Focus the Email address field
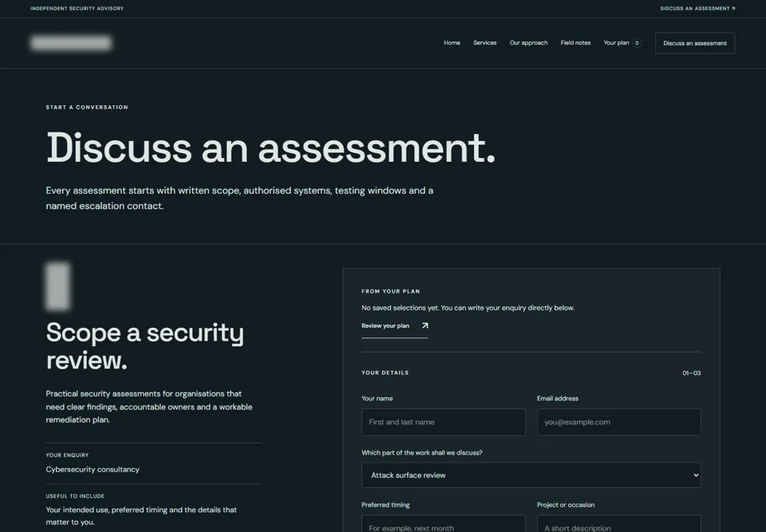 618,422
